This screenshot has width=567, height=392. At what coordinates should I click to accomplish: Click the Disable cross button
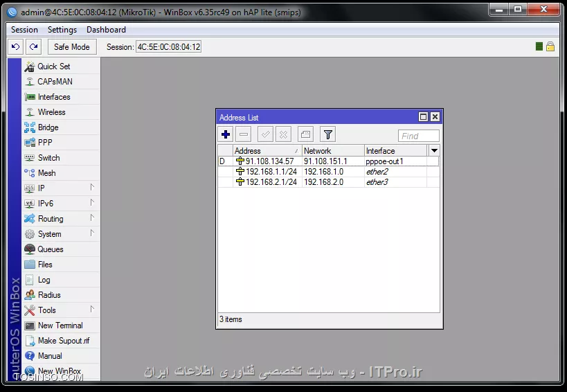284,134
